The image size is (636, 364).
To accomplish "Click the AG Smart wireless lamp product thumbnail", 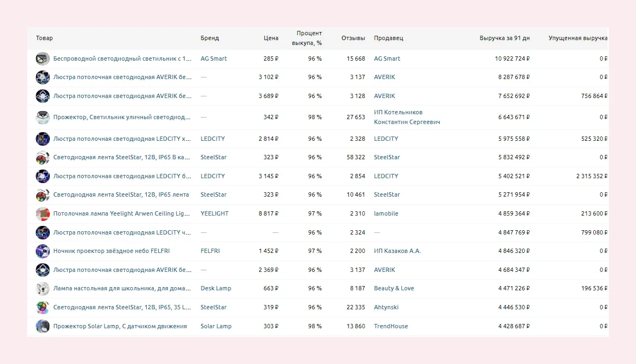I will click(x=43, y=58).
